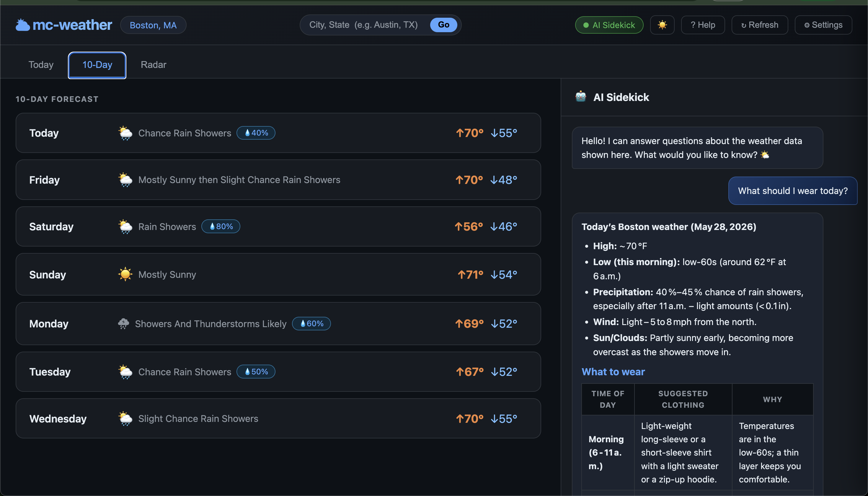Click Saturday's 80% precipitation badge
The width and height of the screenshot is (868, 496).
(x=221, y=226)
